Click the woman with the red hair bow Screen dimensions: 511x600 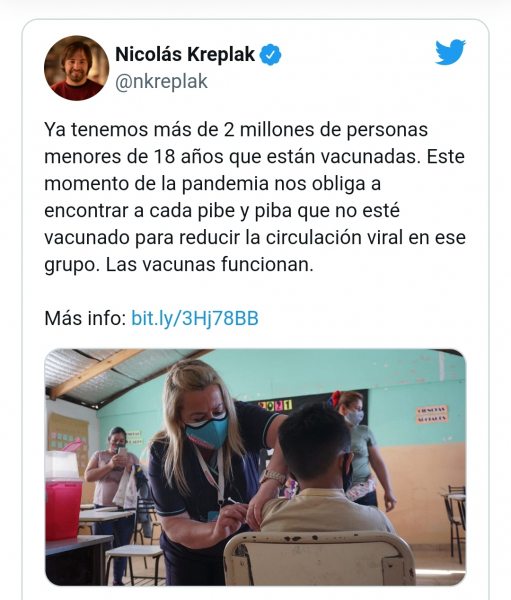[360, 448]
